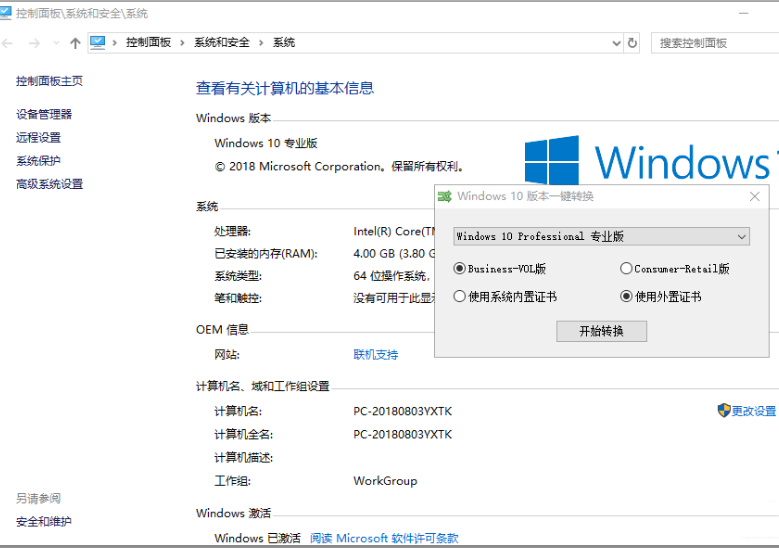The width and height of the screenshot is (779, 548).
Task: Click the 开始转换 button
Action: (x=601, y=331)
